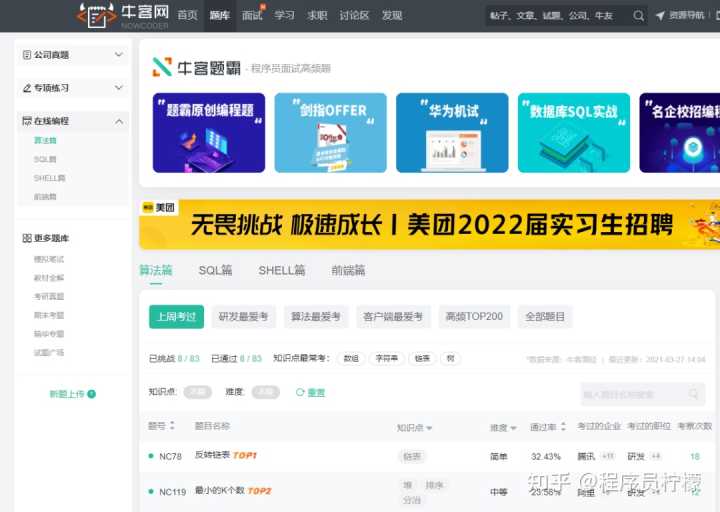Click the 更多题库 grid icon in sidebar
The height and width of the screenshot is (512, 720).
[x=27, y=238]
